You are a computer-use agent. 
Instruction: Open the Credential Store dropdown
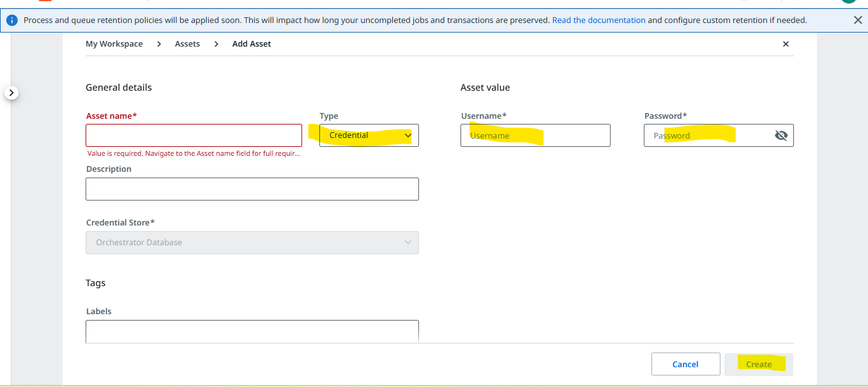coord(252,243)
